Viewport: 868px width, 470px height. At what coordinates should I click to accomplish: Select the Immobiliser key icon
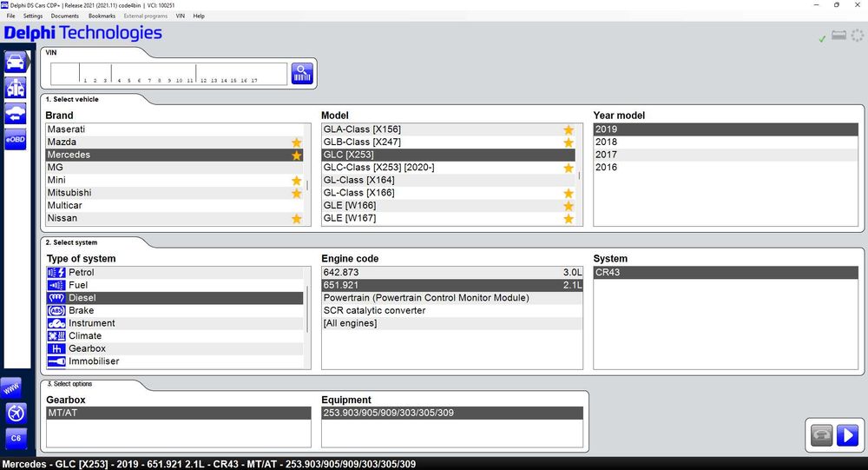[56, 361]
